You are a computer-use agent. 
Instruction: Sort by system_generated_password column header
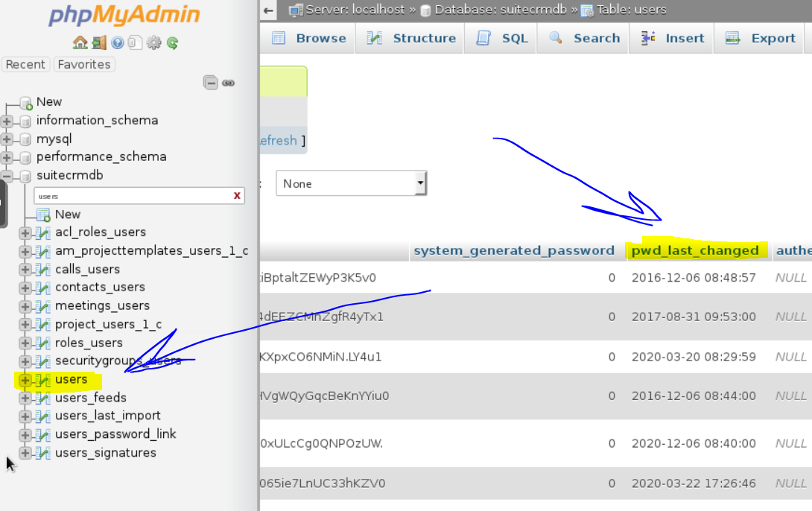514,250
